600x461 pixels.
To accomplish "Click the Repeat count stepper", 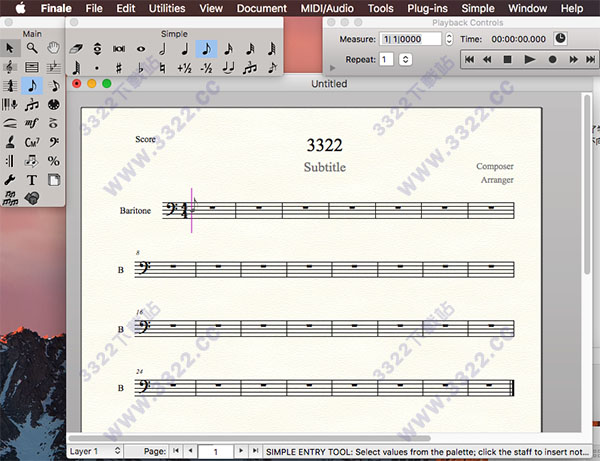I will coord(406,59).
